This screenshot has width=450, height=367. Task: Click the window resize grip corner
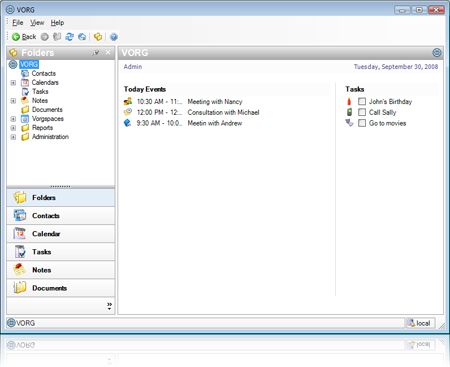pyautogui.click(x=442, y=325)
